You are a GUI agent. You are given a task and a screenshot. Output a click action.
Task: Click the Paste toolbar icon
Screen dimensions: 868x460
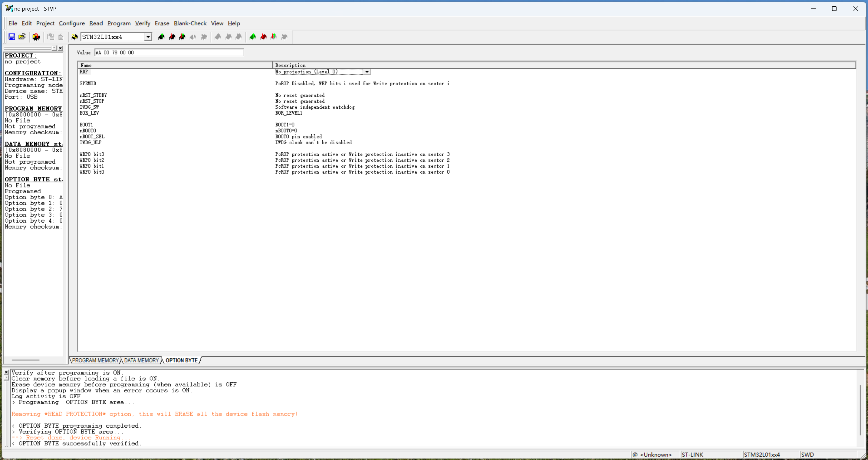pyautogui.click(x=61, y=37)
